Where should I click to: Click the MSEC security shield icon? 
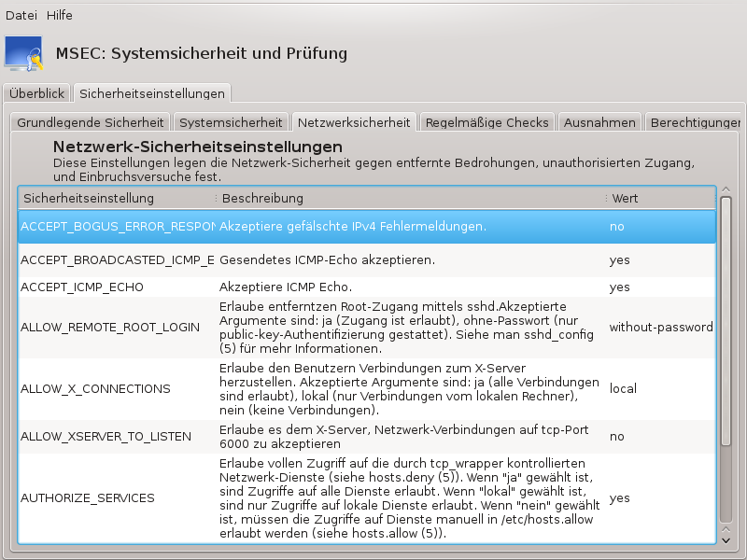click(x=24, y=54)
